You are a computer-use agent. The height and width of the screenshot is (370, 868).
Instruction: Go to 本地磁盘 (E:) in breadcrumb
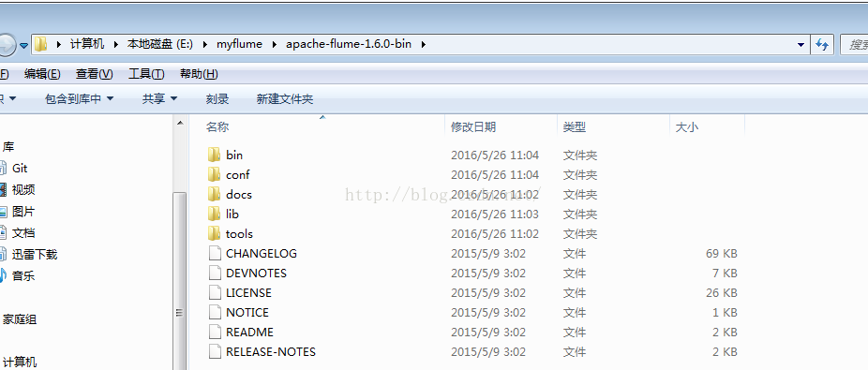(160, 44)
